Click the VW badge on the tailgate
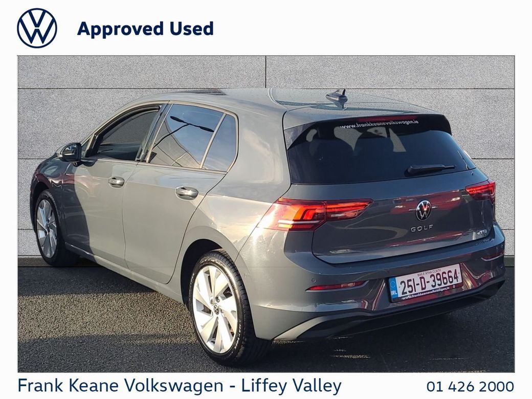This screenshot has height=399, width=532. pos(423,210)
